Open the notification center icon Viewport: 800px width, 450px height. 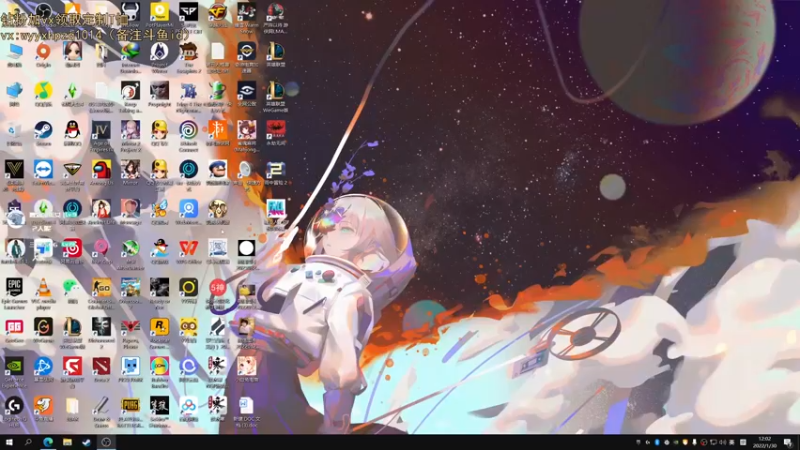(788, 442)
